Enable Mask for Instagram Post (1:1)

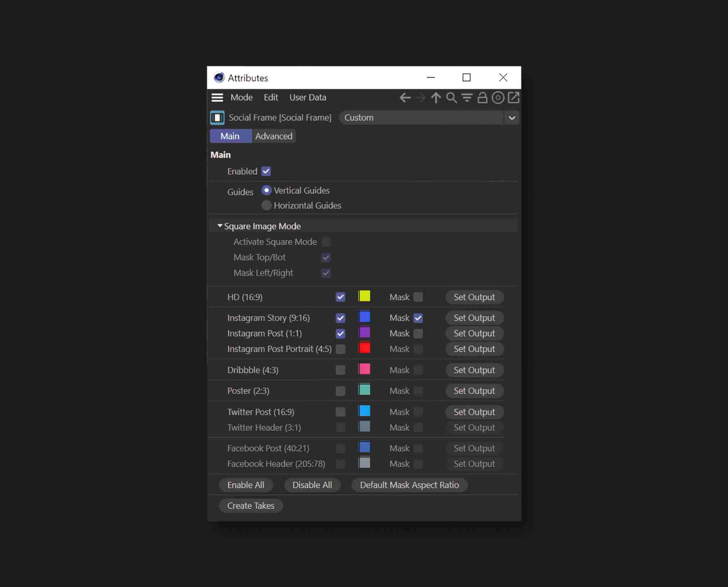pyautogui.click(x=418, y=333)
